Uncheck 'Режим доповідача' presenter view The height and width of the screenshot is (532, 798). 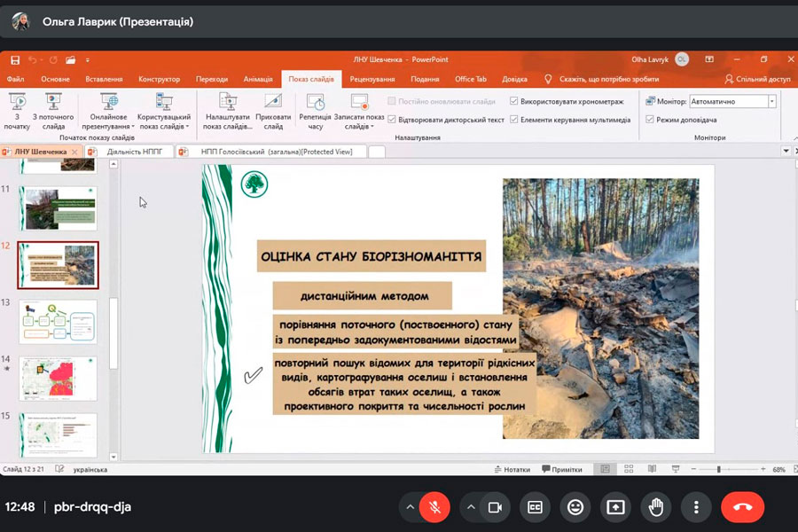(650, 120)
